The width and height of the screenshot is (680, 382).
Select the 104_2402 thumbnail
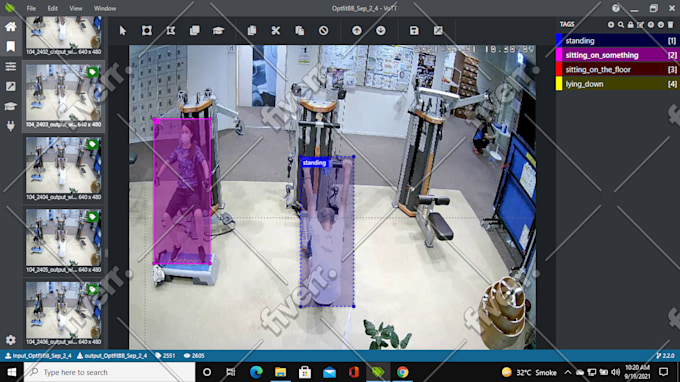pyautogui.click(x=63, y=36)
